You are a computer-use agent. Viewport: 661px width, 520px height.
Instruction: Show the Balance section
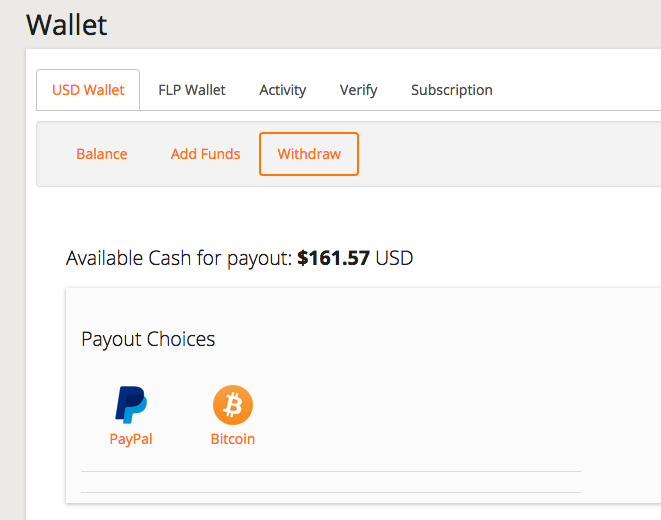pyautogui.click(x=102, y=154)
